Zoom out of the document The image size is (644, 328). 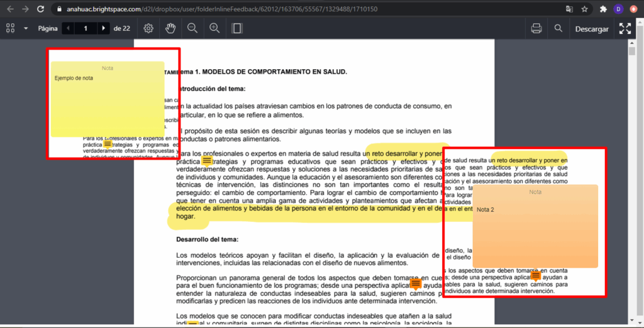[192, 28]
